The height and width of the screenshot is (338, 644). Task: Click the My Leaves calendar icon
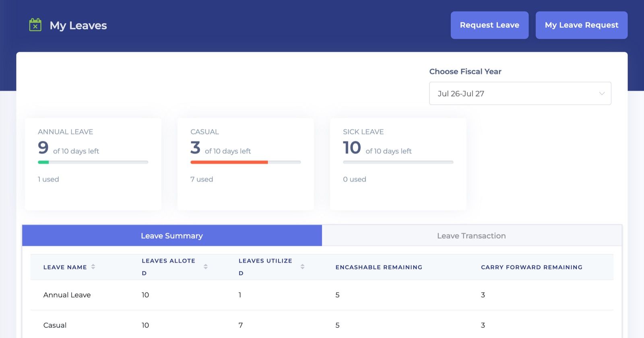35,25
